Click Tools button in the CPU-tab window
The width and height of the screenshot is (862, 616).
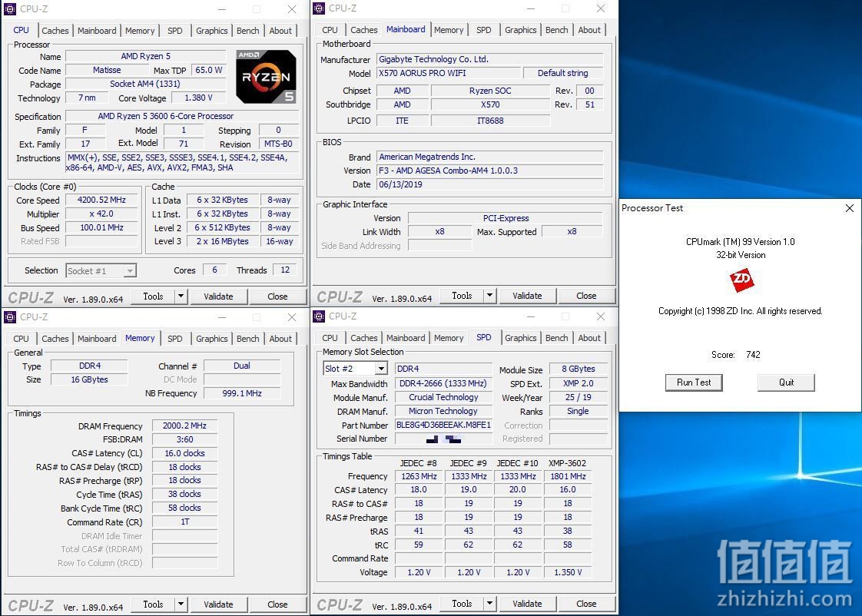(154, 296)
